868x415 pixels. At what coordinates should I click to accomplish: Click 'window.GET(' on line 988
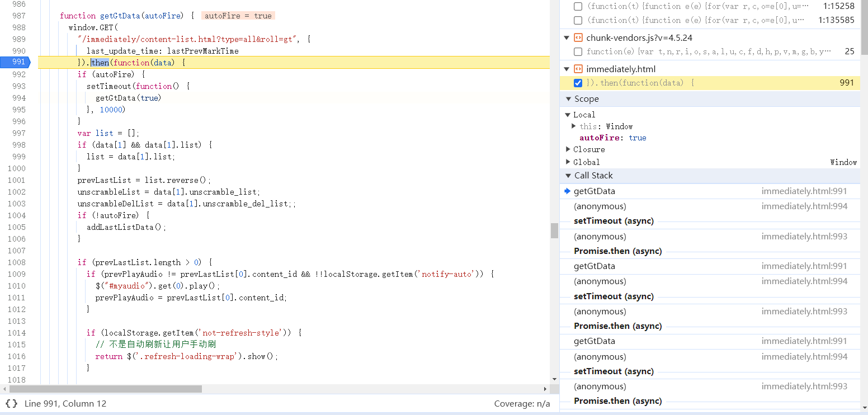click(93, 27)
